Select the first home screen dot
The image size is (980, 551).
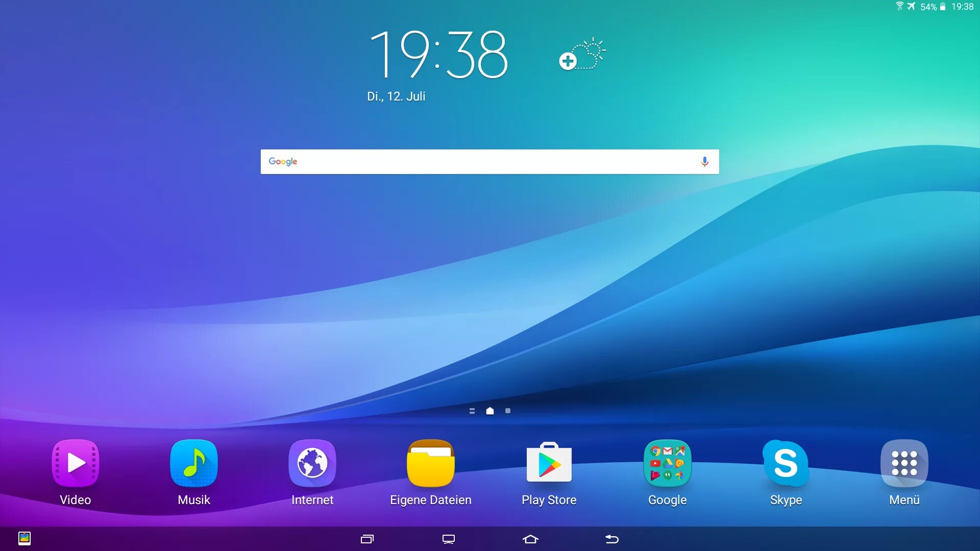(x=472, y=411)
